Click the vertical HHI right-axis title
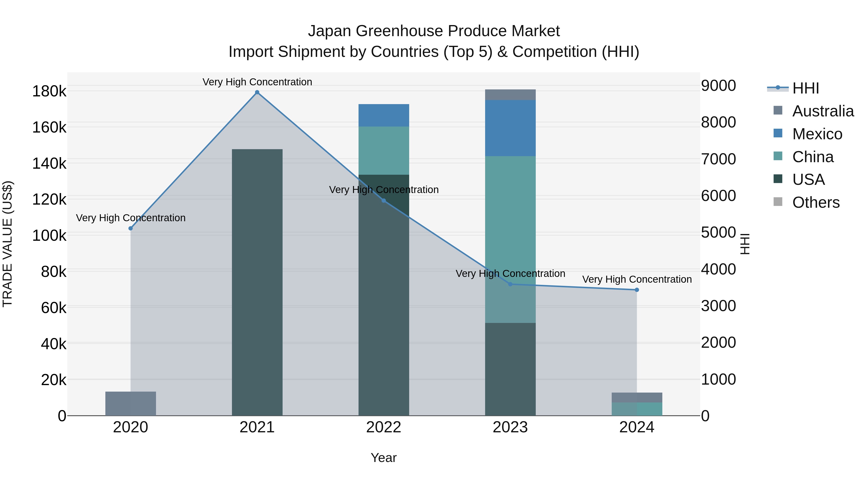This screenshot has width=868, height=488. pyautogui.click(x=745, y=244)
